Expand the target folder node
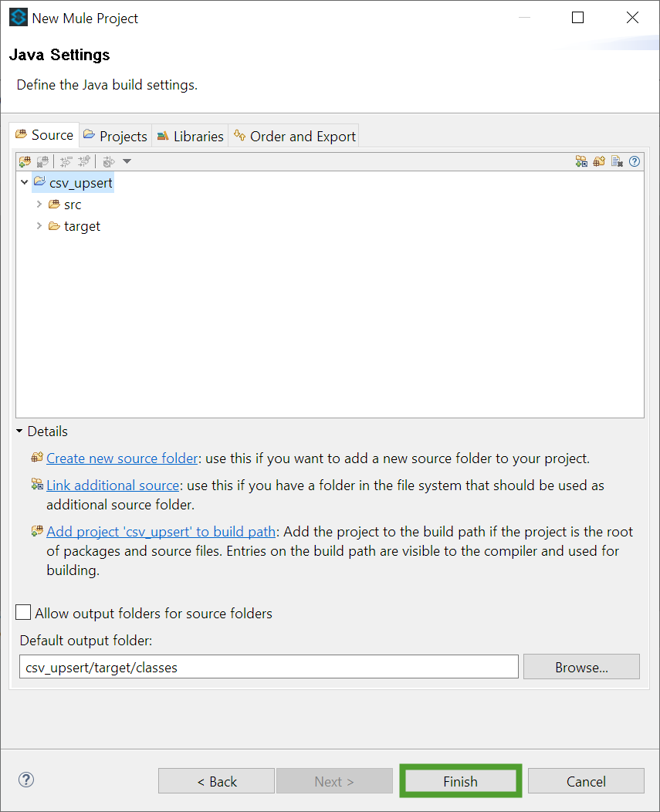The image size is (660, 812). point(39,226)
